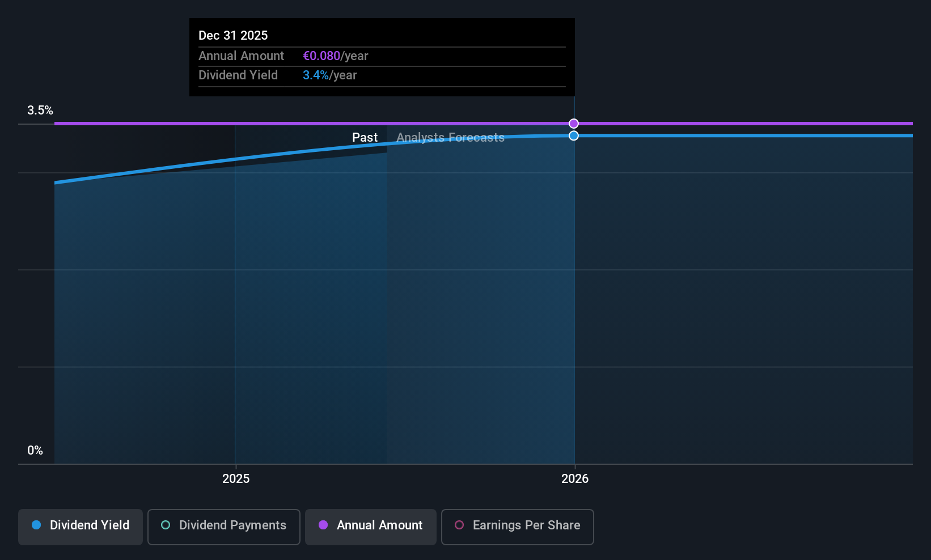The height and width of the screenshot is (560, 931).
Task: Click the 3.5% y-axis label
Action: click(x=40, y=110)
